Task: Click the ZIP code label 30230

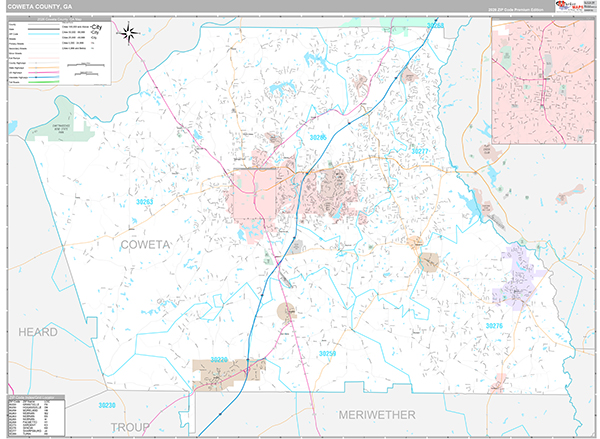Action: [x=107, y=405]
